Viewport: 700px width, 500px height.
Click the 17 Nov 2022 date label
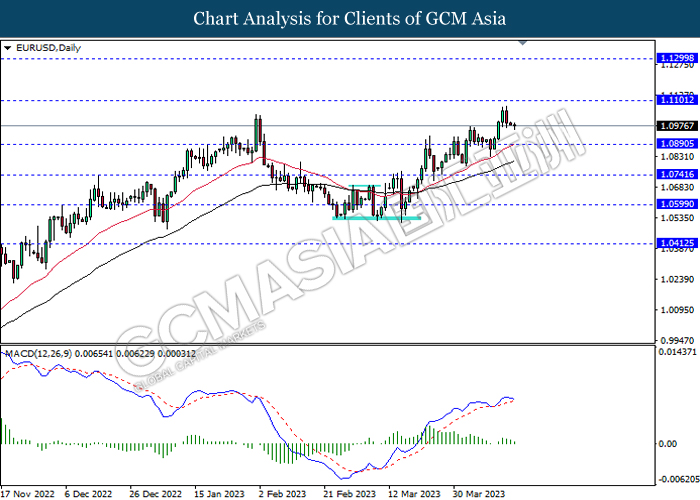28,494
